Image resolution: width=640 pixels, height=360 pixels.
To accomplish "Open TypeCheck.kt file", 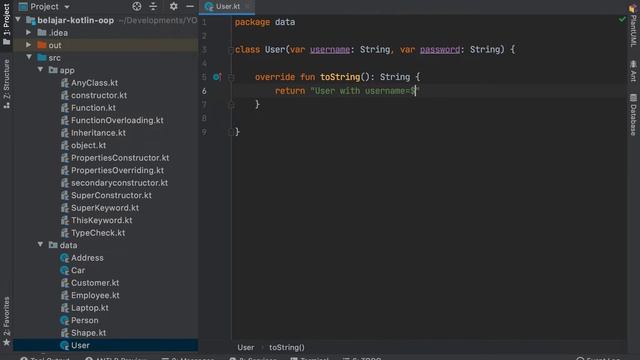I will point(98,233).
